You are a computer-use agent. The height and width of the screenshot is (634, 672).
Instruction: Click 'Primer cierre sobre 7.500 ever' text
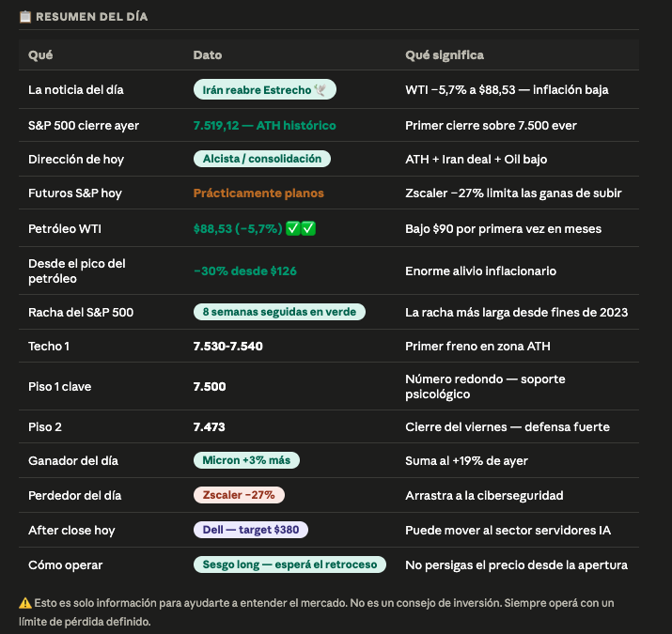(x=492, y=126)
